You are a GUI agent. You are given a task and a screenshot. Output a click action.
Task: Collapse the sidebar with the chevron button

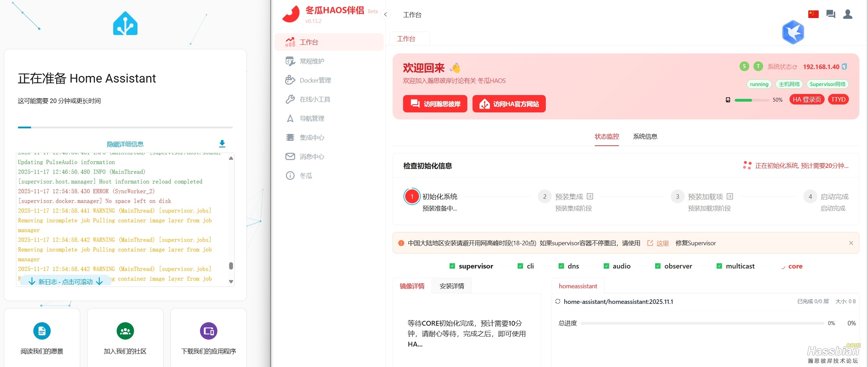(385, 15)
